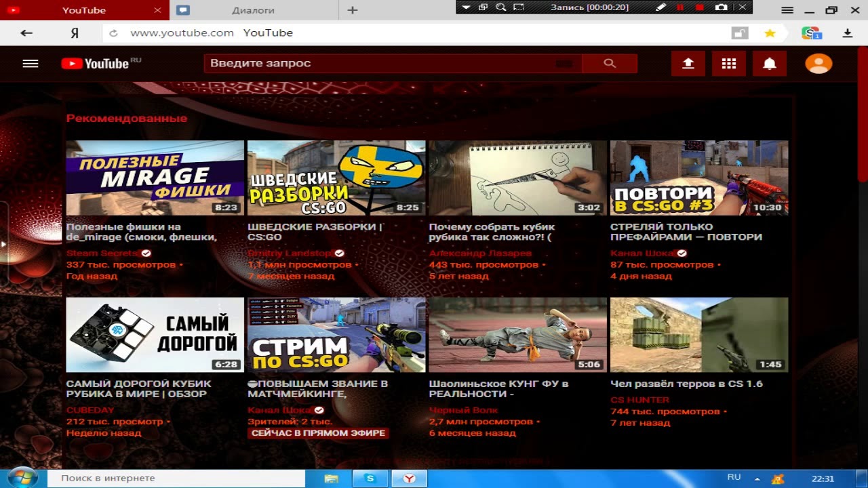Expand the recorder dropdown arrow
This screenshot has width=868, height=488.
click(x=465, y=7)
